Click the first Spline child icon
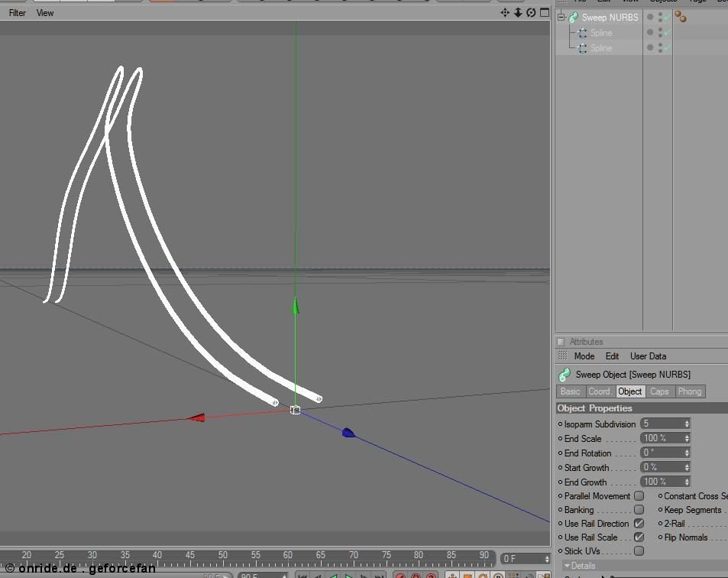The width and height of the screenshot is (728, 578). [x=582, y=33]
